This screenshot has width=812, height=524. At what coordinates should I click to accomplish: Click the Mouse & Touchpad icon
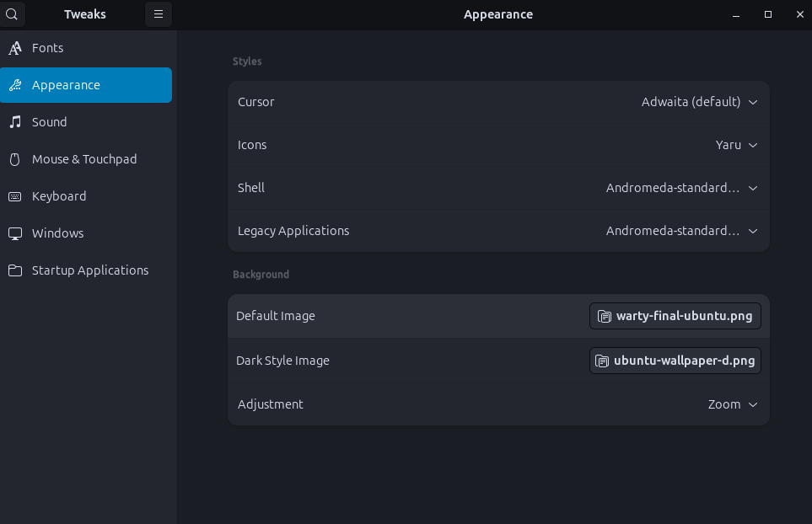(15, 159)
